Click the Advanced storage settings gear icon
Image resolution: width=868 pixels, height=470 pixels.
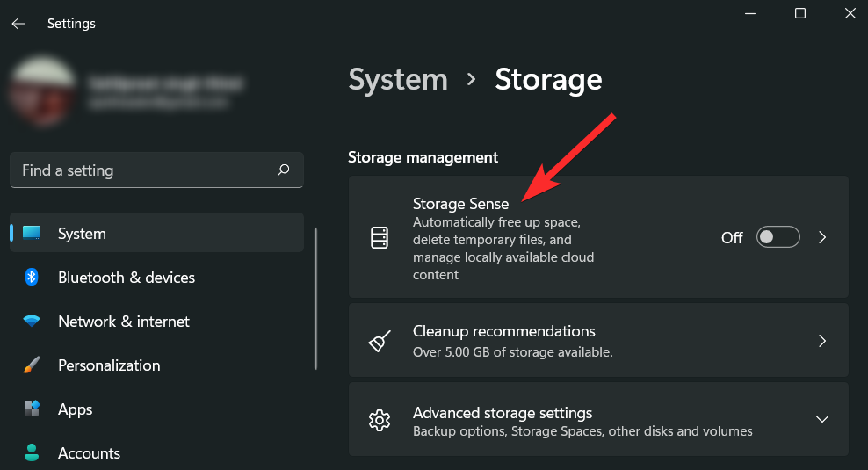tap(380, 420)
